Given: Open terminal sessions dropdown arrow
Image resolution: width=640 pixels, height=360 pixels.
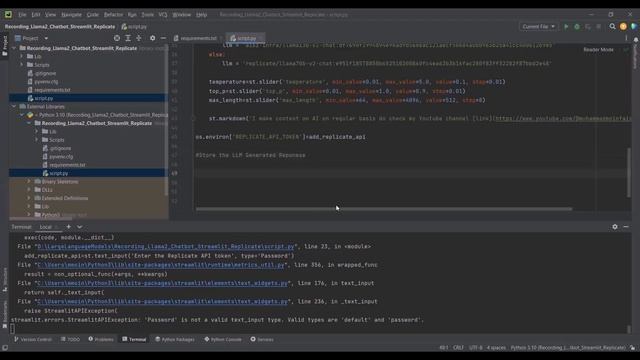Looking at the screenshot, I should 80,227.
